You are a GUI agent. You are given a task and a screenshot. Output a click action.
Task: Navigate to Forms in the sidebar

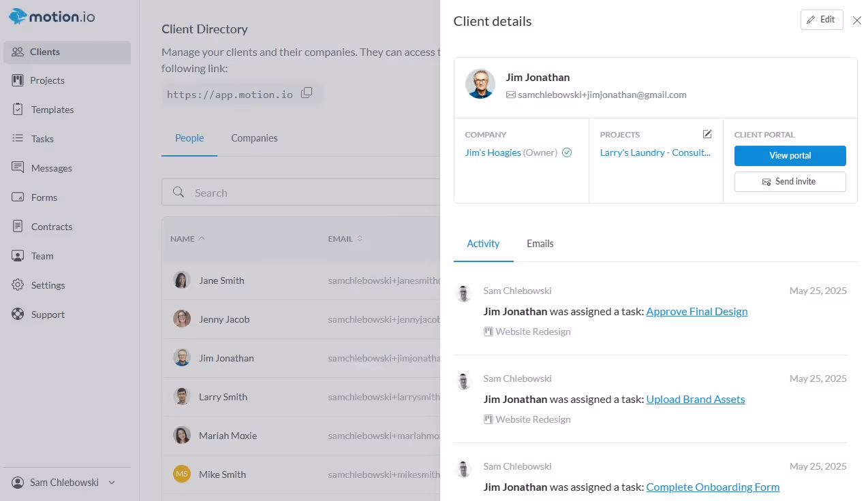(67, 197)
